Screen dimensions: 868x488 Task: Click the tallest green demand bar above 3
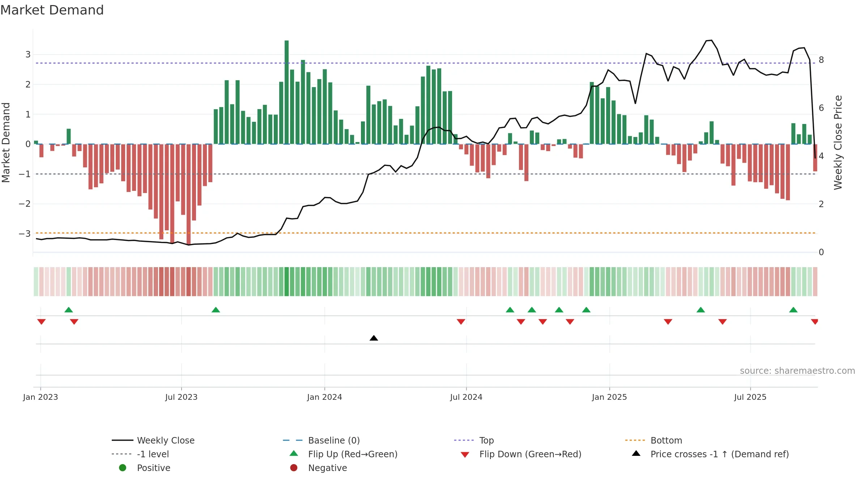286,92
